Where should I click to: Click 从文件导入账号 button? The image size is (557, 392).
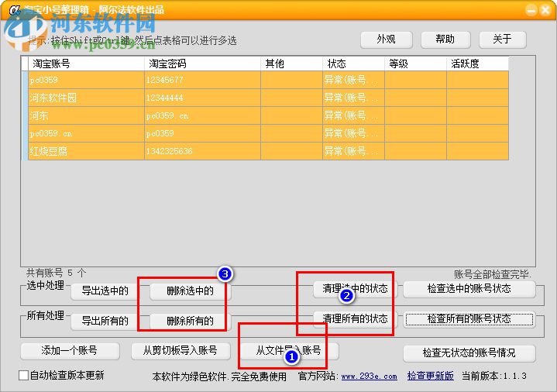pyautogui.click(x=289, y=351)
